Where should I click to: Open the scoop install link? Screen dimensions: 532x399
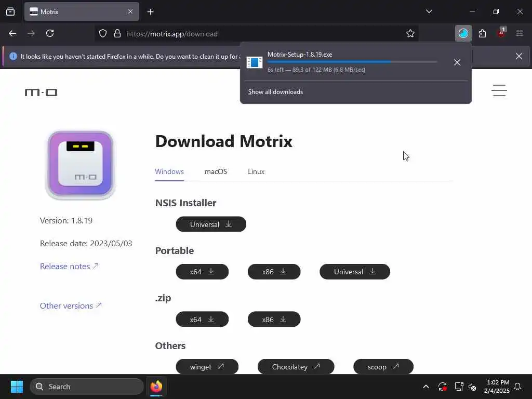click(x=383, y=367)
